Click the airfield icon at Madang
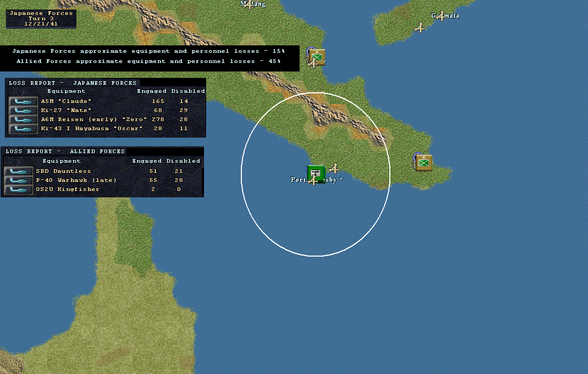Screen dimensions: 588x374 [x=249, y=4]
